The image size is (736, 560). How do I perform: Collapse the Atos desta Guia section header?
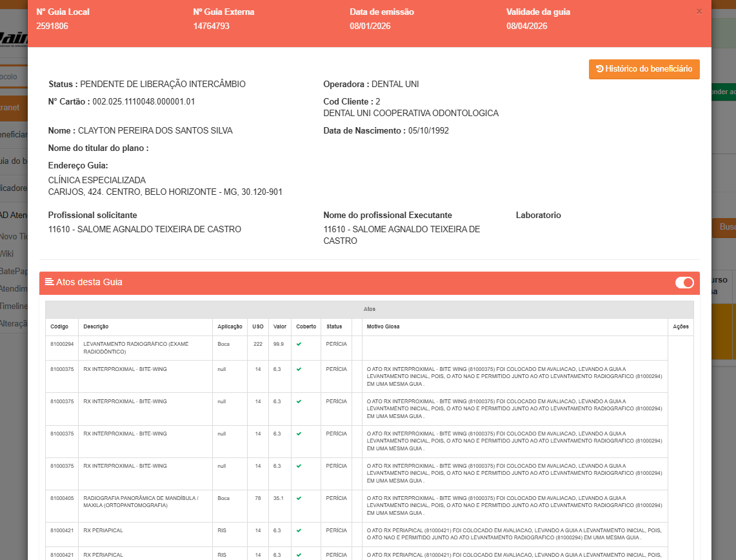(x=323, y=283)
